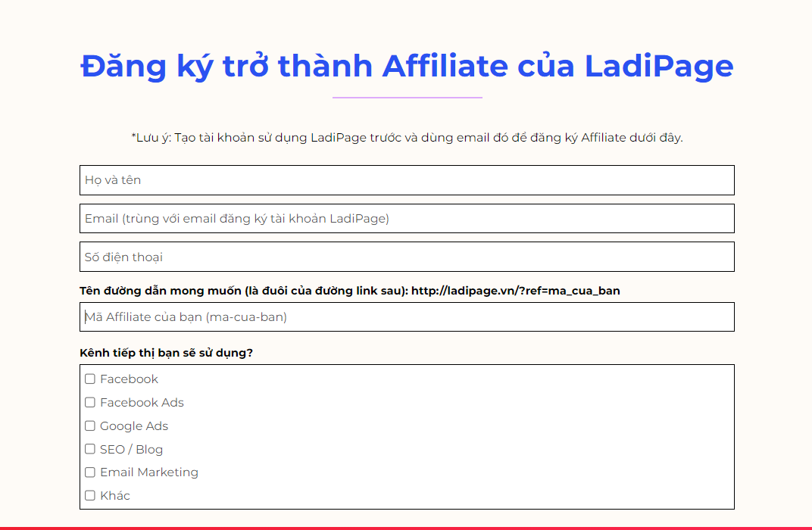Tick the Facebook Ads checkbox
Image resolution: width=812 pixels, height=530 pixels.
90,402
